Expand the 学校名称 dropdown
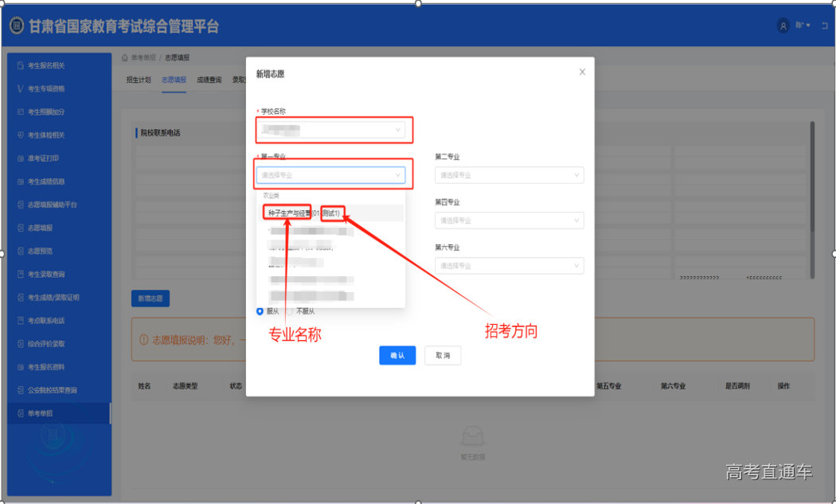Image resolution: width=836 pixels, height=504 pixels. click(x=334, y=129)
